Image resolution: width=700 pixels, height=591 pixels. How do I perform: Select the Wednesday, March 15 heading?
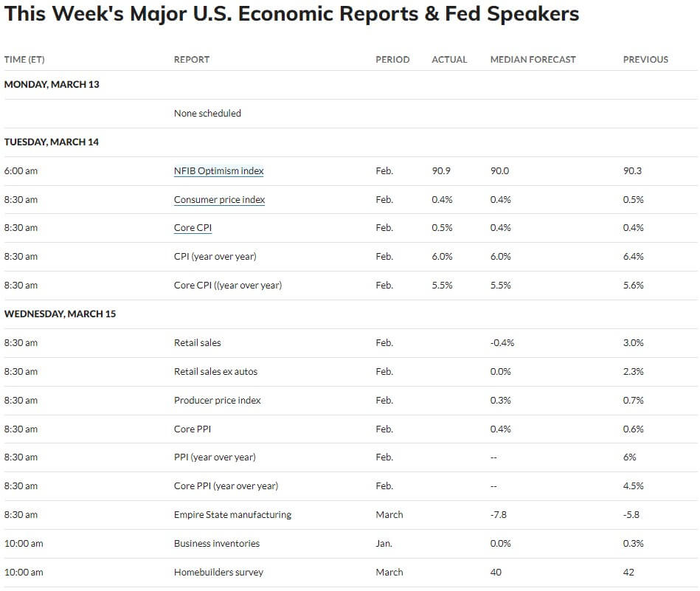pyautogui.click(x=60, y=314)
